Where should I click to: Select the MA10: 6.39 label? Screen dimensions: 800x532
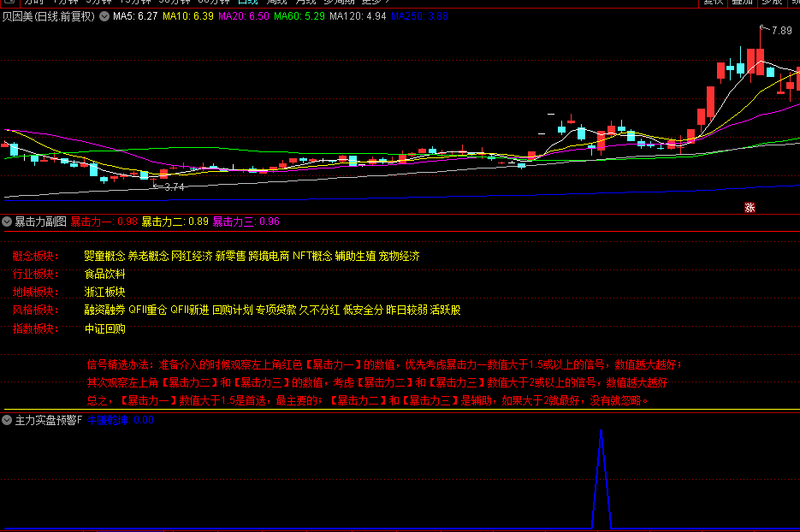click(187, 16)
